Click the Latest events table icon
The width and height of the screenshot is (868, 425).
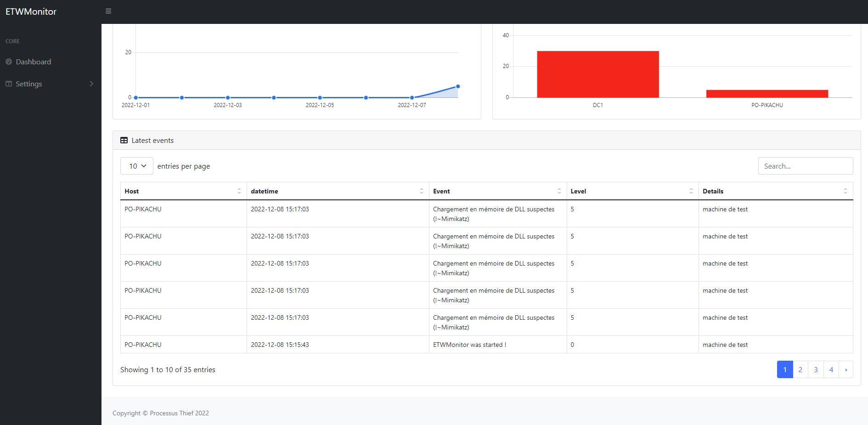(124, 141)
